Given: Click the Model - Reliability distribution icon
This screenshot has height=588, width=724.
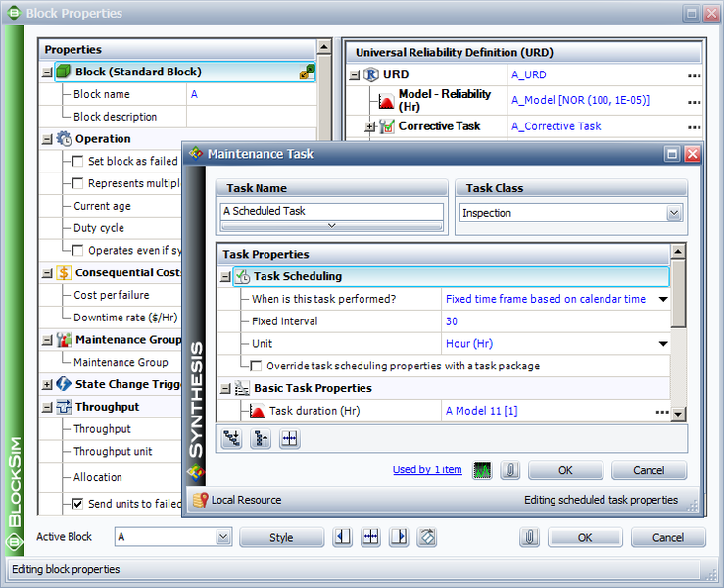Looking at the screenshot, I should coord(386,101).
